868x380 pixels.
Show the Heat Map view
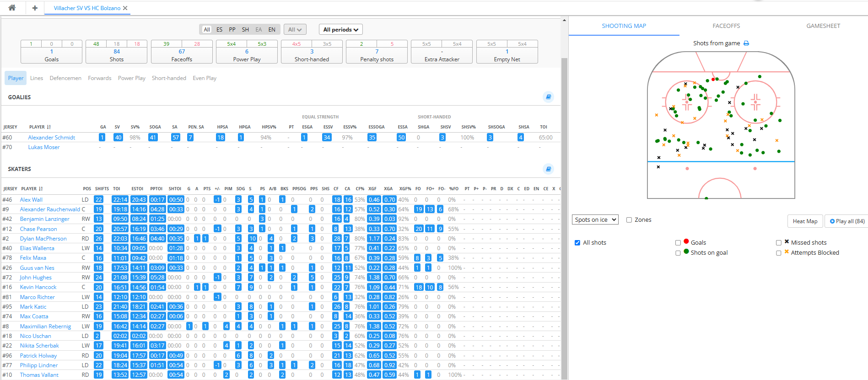coord(805,221)
